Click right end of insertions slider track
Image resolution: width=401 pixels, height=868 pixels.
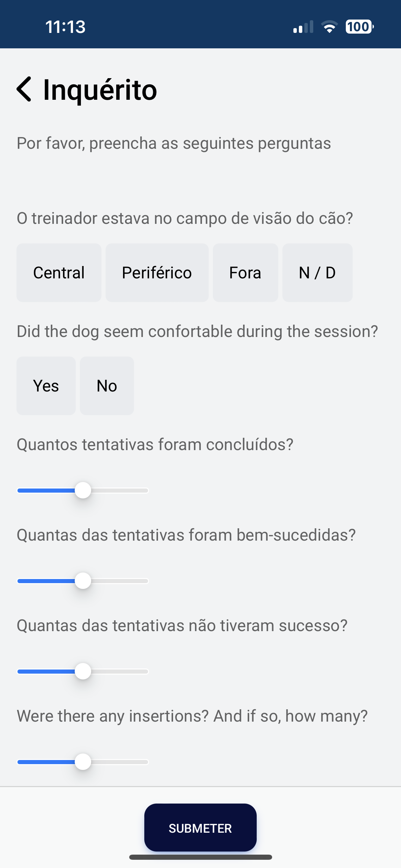pyautogui.click(x=146, y=762)
